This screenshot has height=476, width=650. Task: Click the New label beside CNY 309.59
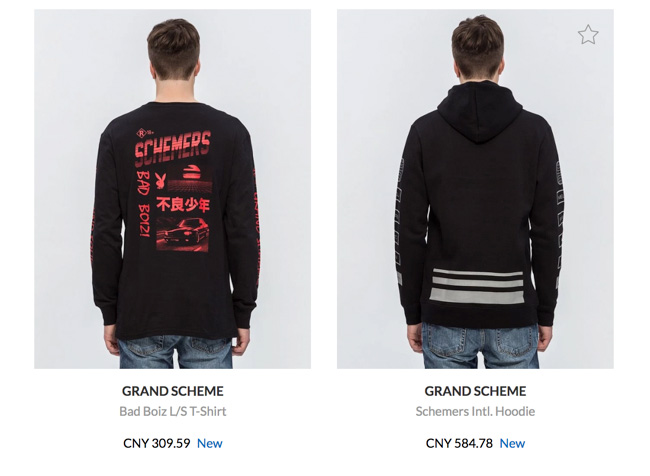click(x=210, y=443)
